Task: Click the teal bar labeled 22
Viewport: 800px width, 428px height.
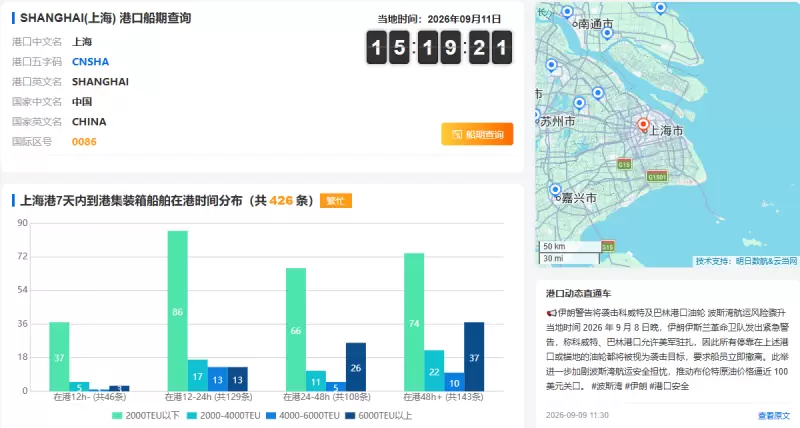Action: tap(434, 370)
